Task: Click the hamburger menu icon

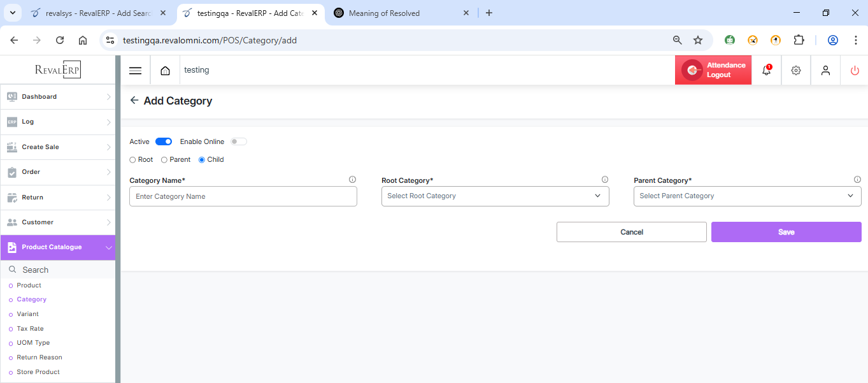Action: (x=135, y=71)
